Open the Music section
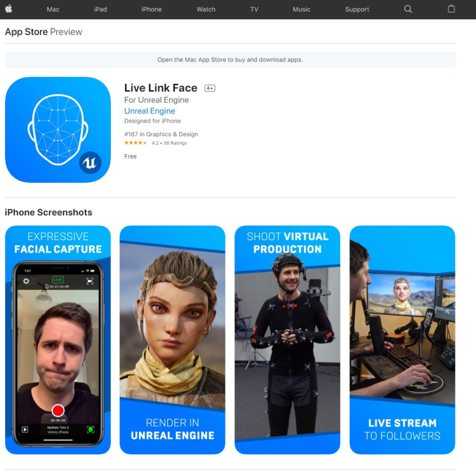The width and height of the screenshot is (476, 476). pos(301,9)
